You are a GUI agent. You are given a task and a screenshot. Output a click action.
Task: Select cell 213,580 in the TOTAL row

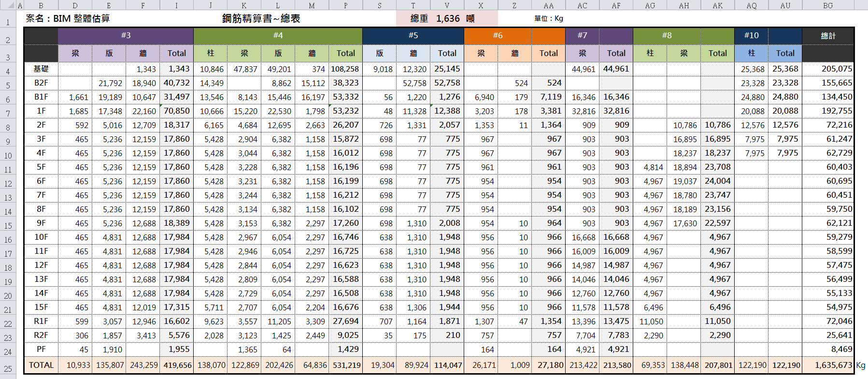click(616, 365)
